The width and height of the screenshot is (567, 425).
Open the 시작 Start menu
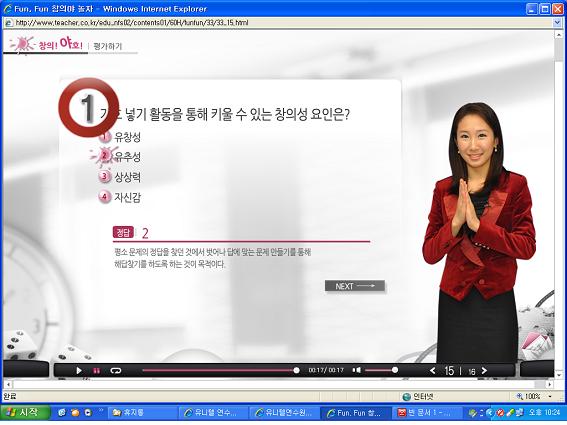point(25,412)
